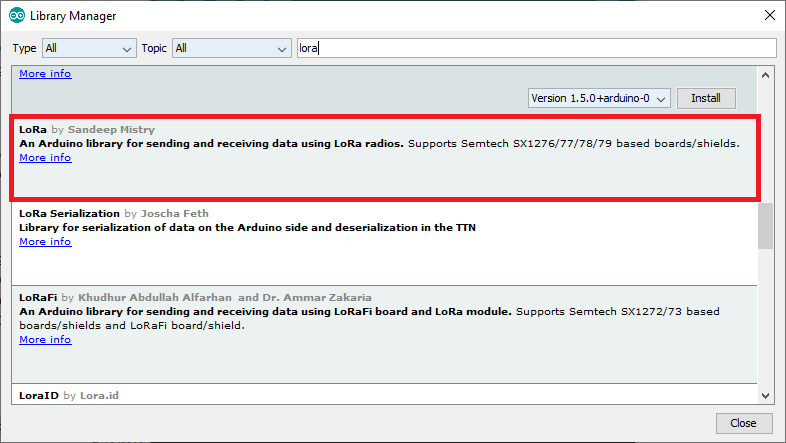Open More info link under LoRa library
This screenshot has height=443, width=786.
pos(45,158)
